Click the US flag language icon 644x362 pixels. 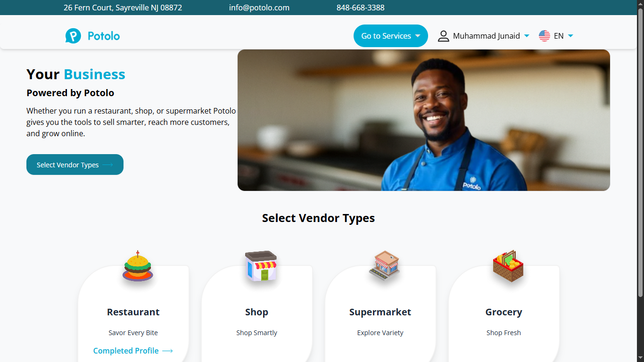[x=545, y=36]
